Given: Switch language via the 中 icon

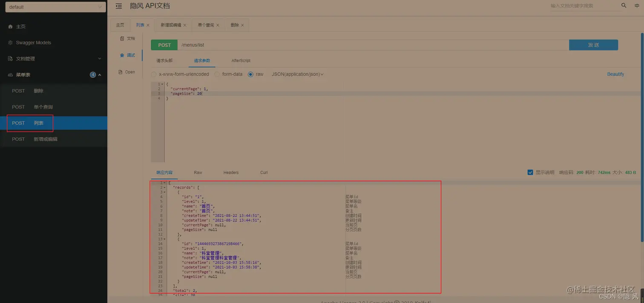Looking at the screenshot, I should pyautogui.click(x=637, y=6).
